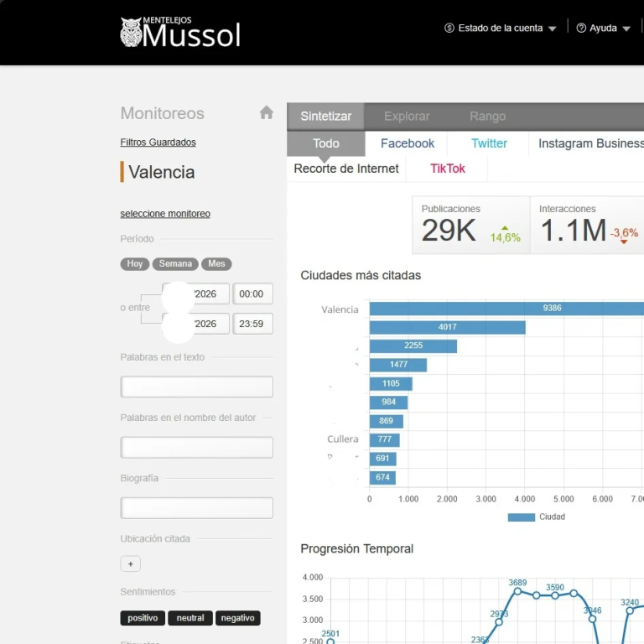Switch to the Sintetizar tab
The width and height of the screenshot is (644, 644).
pos(325,117)
